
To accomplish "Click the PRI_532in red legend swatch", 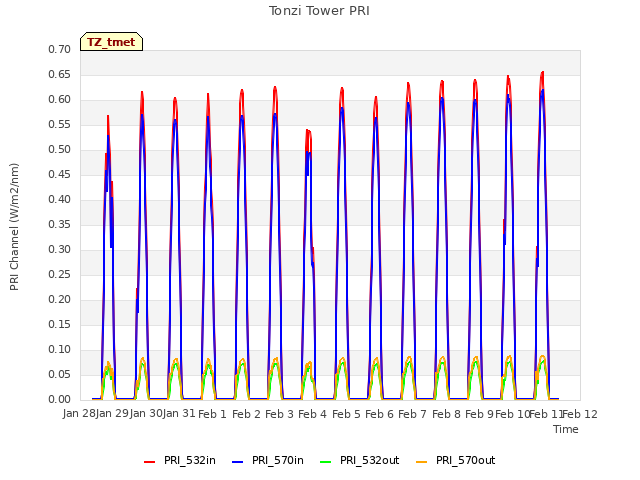I will coord(149,461).
